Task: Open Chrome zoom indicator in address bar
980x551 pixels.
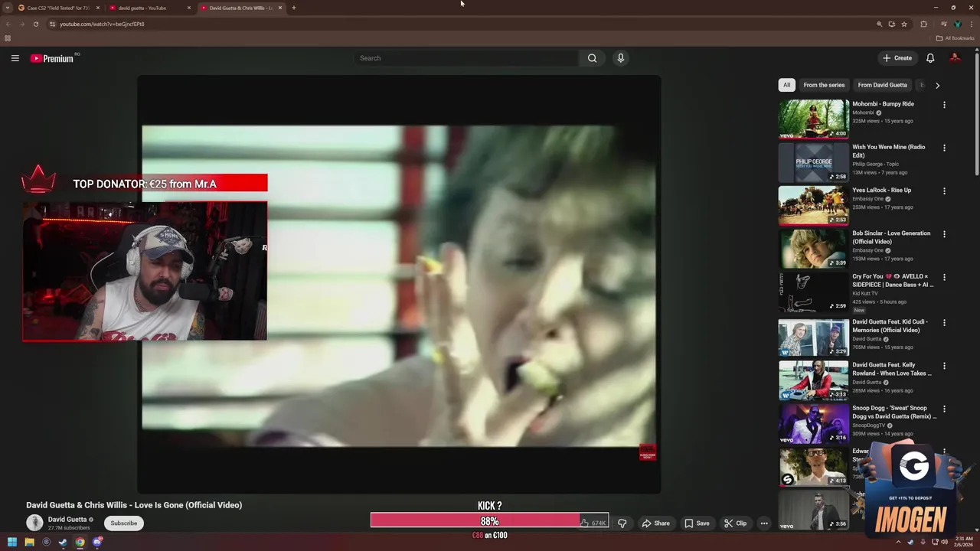Action: 880,24
